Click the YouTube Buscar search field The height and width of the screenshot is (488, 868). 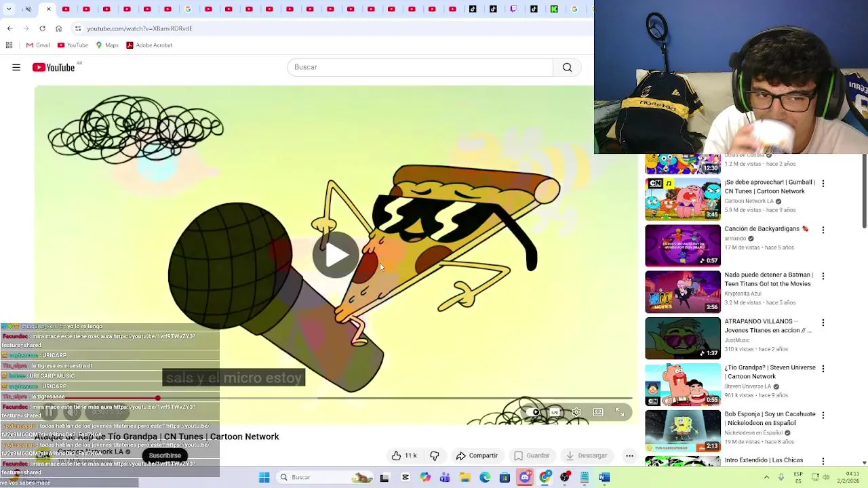[x=420, y=67]
